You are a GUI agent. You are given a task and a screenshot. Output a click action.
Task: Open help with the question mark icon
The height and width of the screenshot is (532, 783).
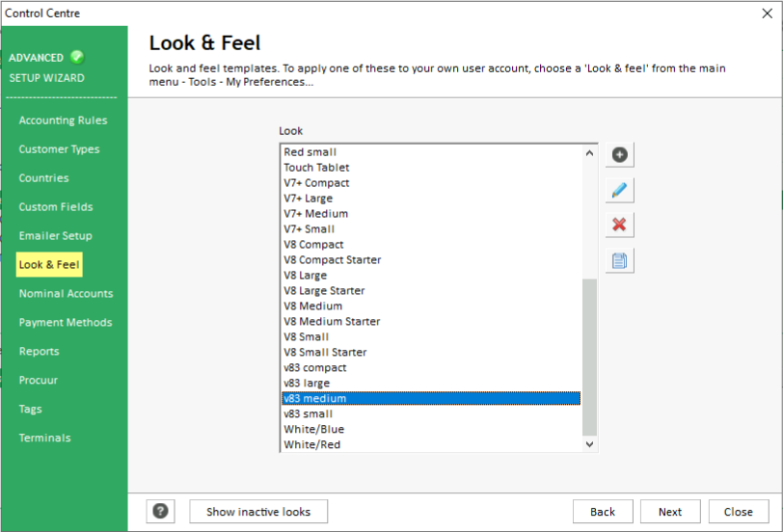coord(160,511)
